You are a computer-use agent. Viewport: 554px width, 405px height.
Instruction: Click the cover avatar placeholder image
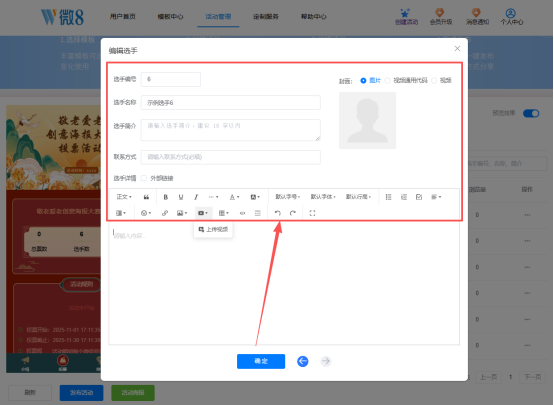pos(367,121)
